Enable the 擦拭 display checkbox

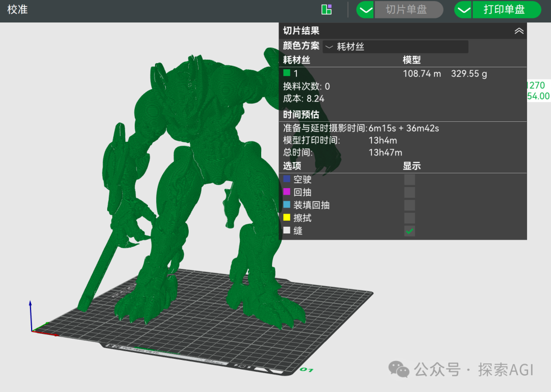[409, 218]
